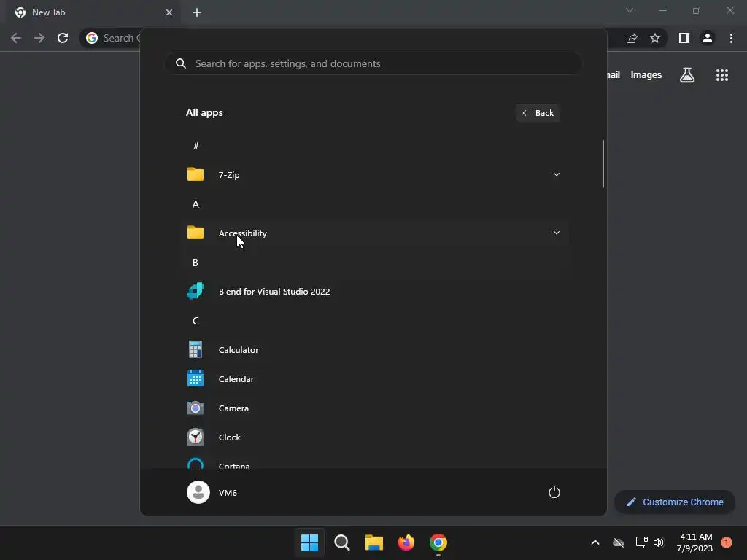Viewport: 747px width, 560px height.
Task: Open taskbar Search icon
Action: 342,542
